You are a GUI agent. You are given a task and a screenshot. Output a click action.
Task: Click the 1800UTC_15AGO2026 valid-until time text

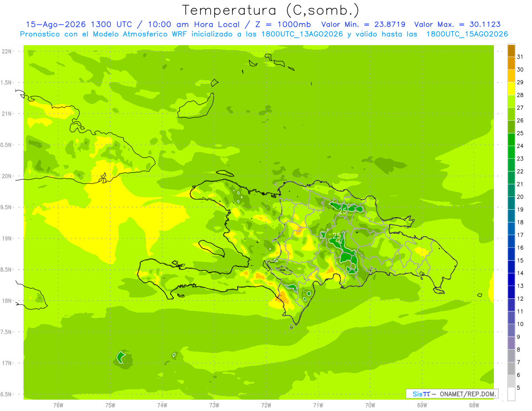coord(467,34)
